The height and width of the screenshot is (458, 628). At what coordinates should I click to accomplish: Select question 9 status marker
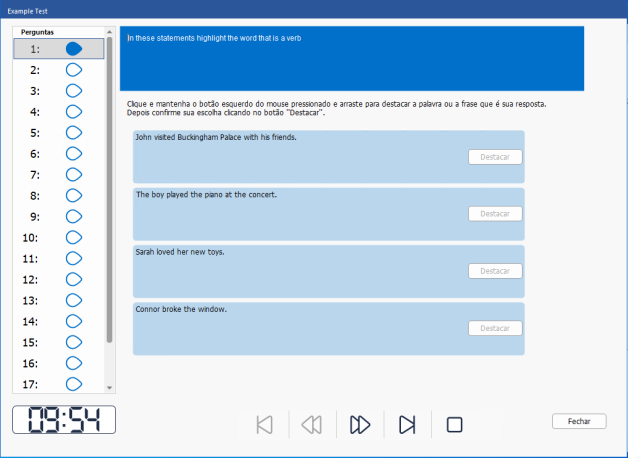tap(74, 217)
